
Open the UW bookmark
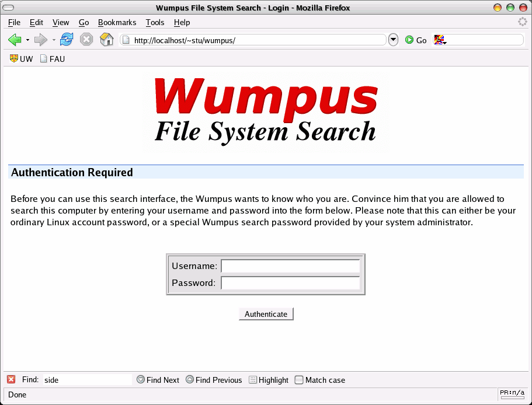coord(22,59)
